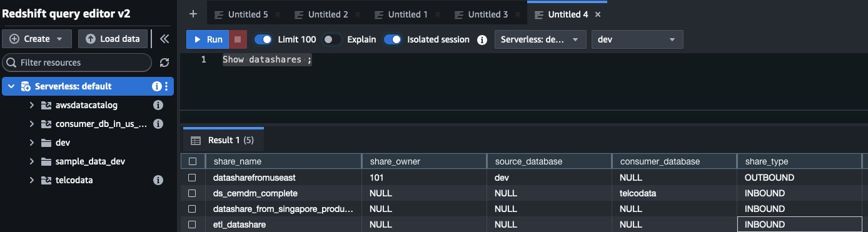Viewport: 868px width, 232px height.
Task: Check the ds_cemdm_complete row checkbox
Action: coord(193,193)
